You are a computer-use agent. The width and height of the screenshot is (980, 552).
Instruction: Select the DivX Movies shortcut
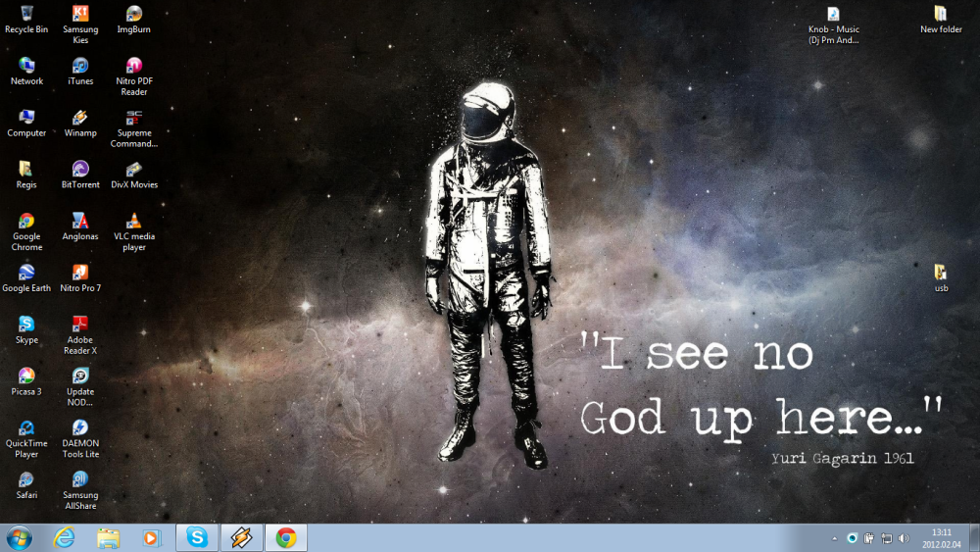pos(133,176)
